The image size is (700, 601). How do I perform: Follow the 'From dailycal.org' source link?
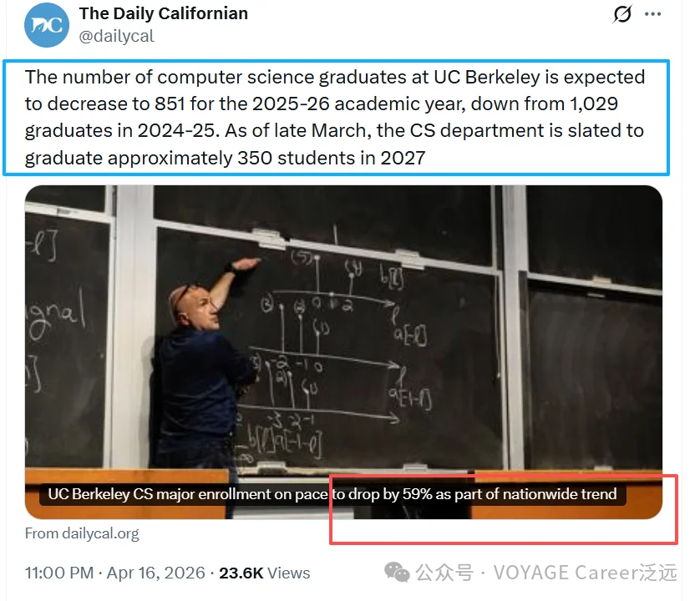pos(82,533)
